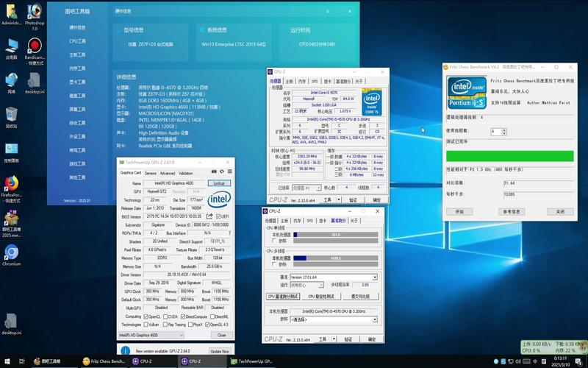Toggle the Vulkan checkbox in GPU-Z
The image size is (588, 368).
coord(146,325)
